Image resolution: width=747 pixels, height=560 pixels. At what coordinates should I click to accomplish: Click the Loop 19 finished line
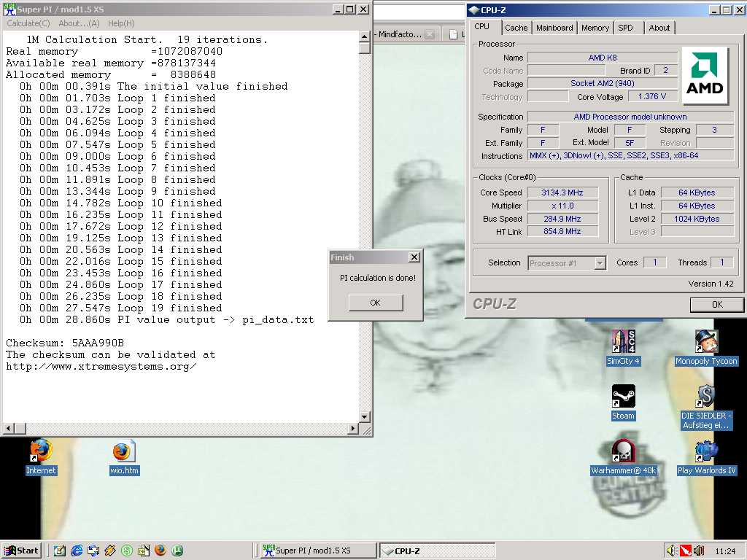(x=121, y=308)
